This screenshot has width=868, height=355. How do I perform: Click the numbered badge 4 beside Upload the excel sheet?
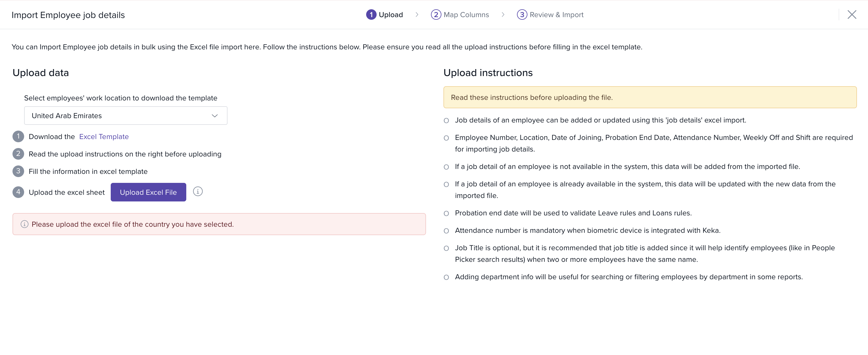click(18, 192)
